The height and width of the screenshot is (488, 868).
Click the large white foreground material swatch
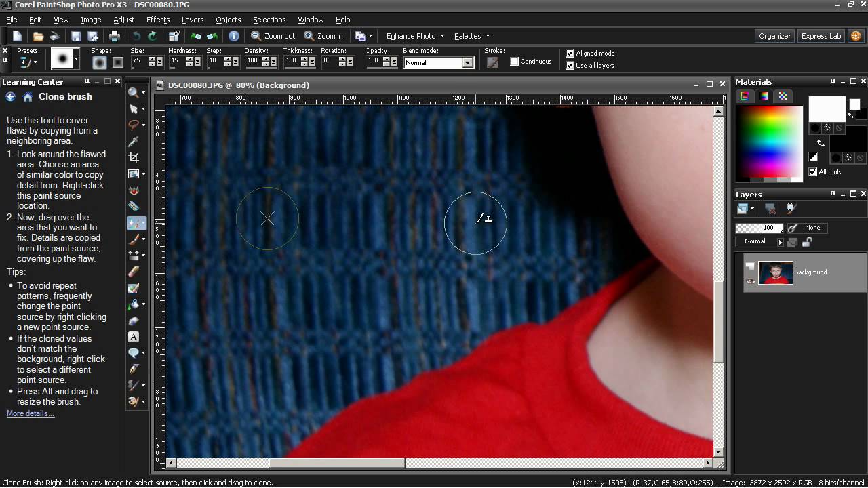pyautogui.click(x=827, y=109)
